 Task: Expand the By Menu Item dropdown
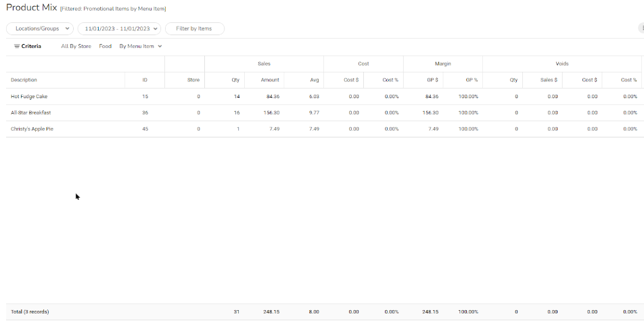(141, 46)
